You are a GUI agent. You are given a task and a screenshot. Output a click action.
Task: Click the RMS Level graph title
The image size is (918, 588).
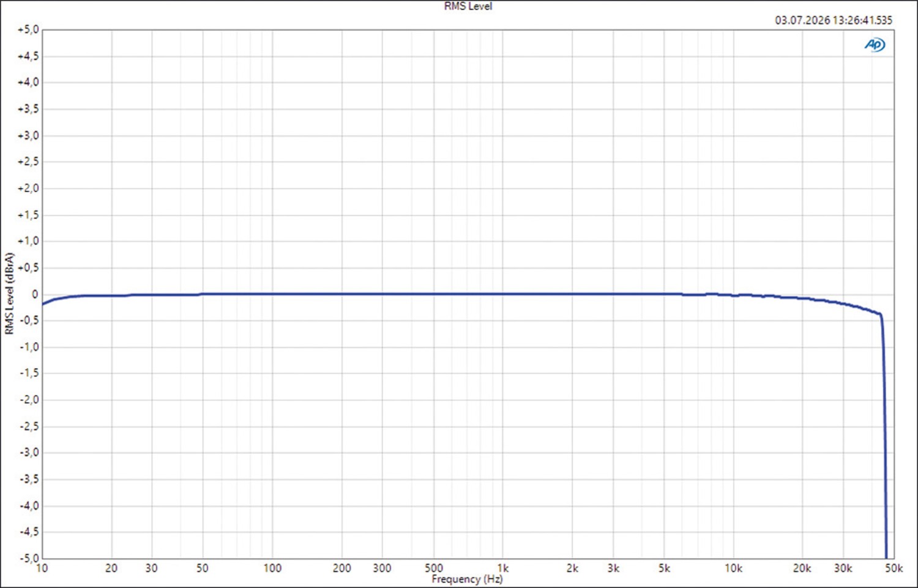tap(468, 6)
